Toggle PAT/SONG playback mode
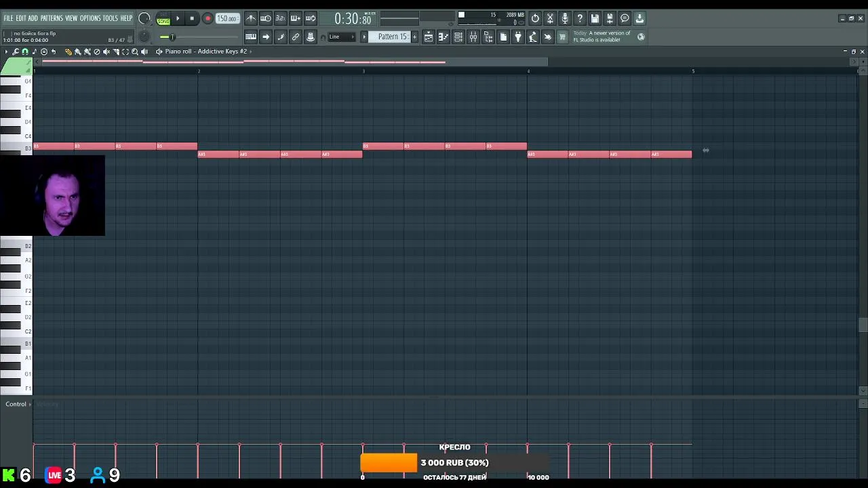 pos(163,18)
